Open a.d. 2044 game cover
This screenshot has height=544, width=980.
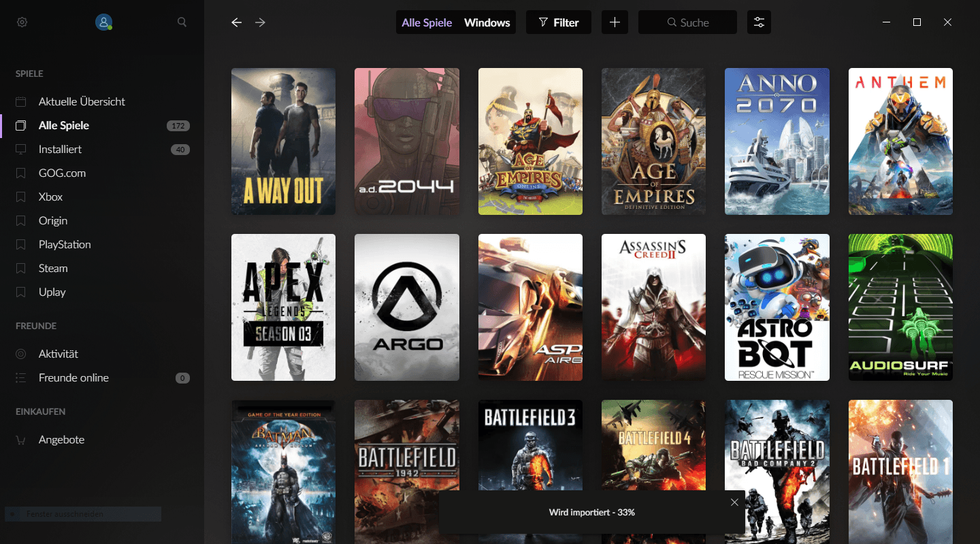(407, 141)
